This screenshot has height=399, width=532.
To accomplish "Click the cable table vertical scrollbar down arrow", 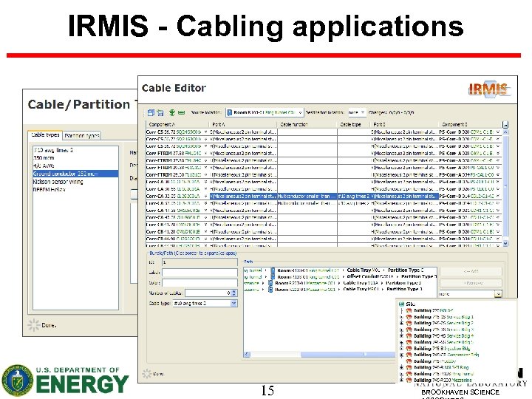I will pyautogui.click(x=505, y=243).
